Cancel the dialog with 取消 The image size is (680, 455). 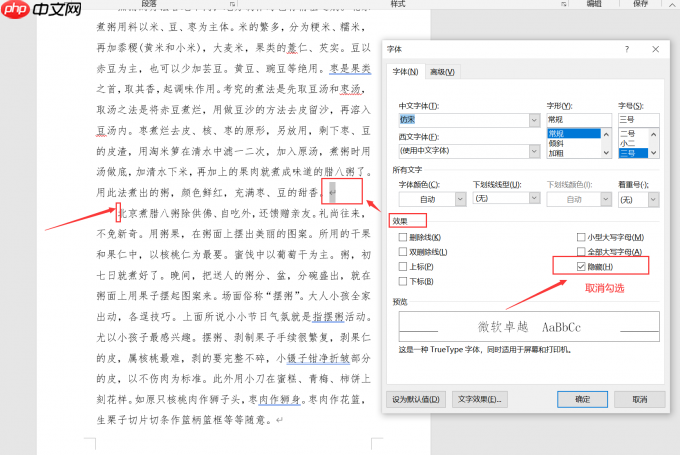640,399
